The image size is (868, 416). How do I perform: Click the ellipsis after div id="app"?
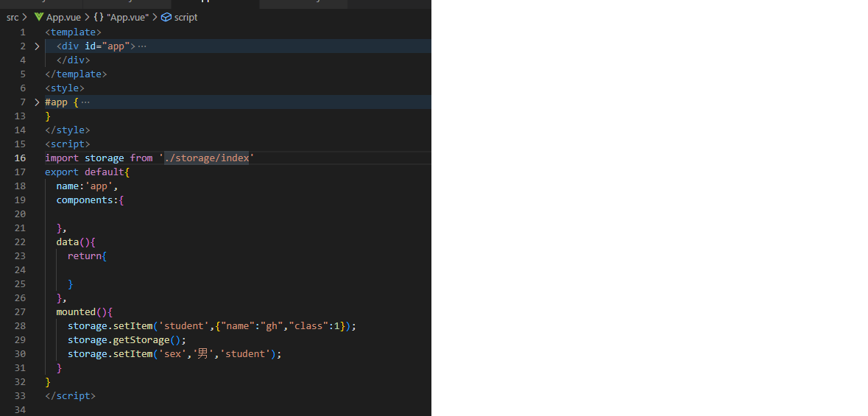(x=142, y=46)
